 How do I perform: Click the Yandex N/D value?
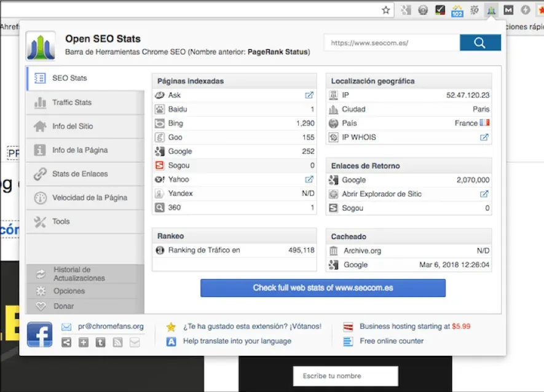(x=308, y=194)
